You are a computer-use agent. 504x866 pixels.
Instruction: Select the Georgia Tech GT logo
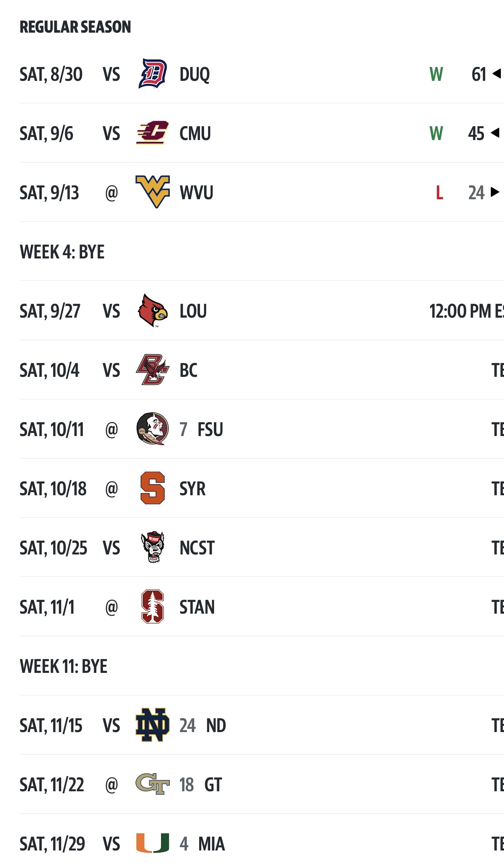click(x=152, y=784)
